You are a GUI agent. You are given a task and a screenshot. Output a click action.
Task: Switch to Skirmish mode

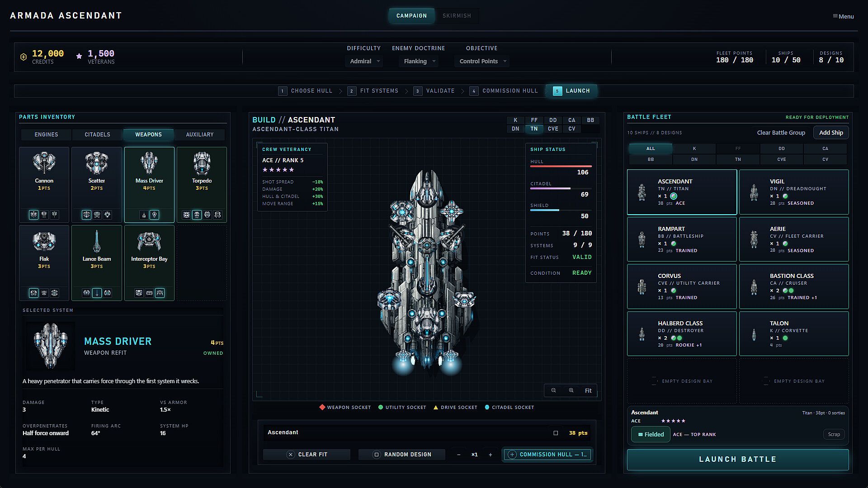[457, 16]
